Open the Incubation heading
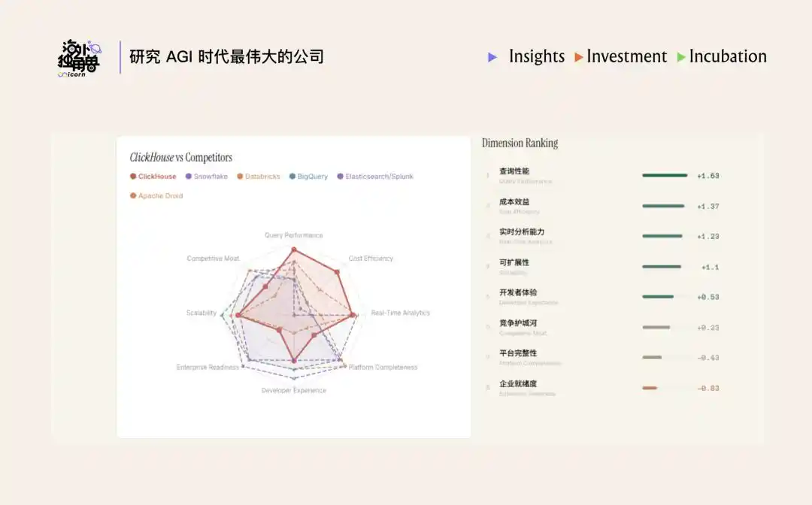This screenshot has height=505, width=812. click(x=728, y=56)
